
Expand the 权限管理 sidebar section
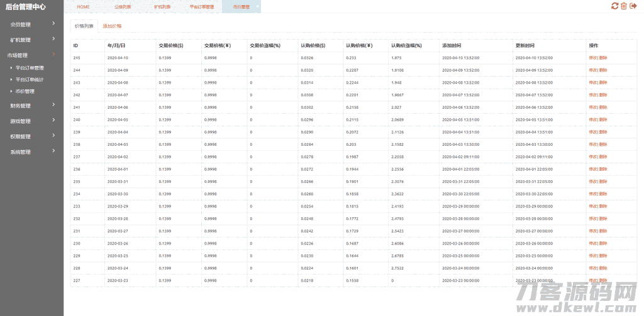click(31, 136)
